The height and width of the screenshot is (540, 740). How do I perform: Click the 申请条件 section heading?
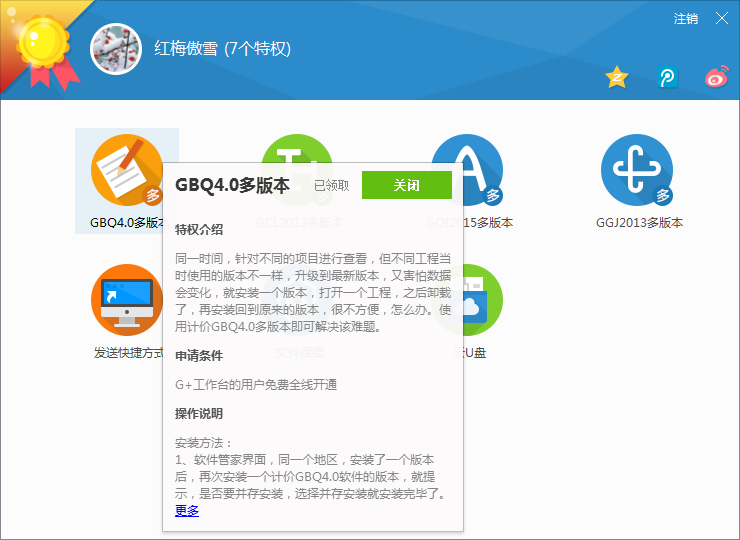(x=199, y=356)
